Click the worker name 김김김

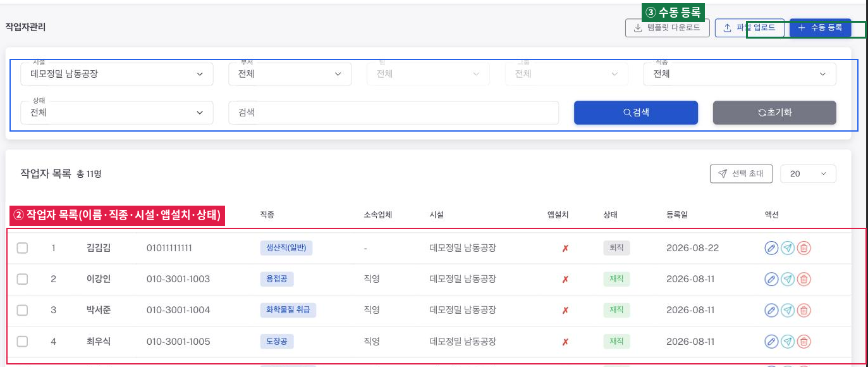tap(98, 248)
